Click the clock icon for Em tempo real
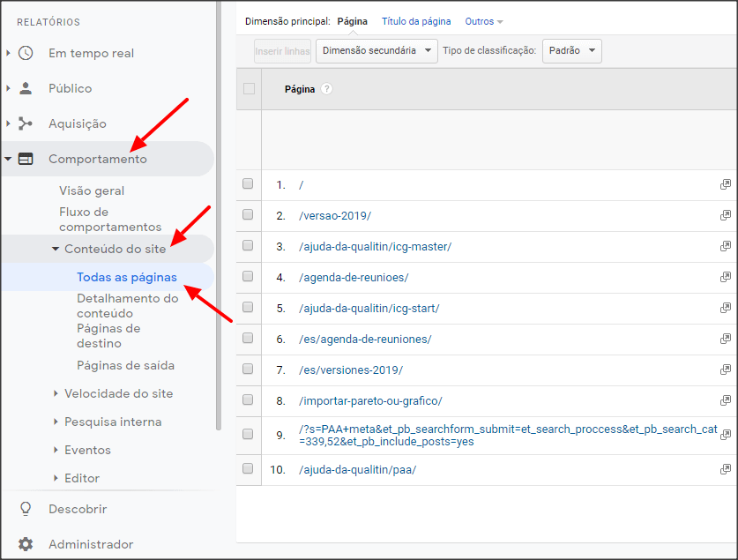738x560 pixels. click(26, 53)
